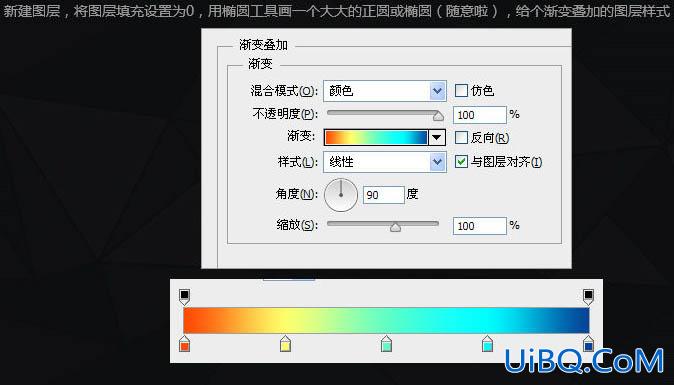
Task: Click the 不透明度 opacity slider handle
Action: pos(438,116)
